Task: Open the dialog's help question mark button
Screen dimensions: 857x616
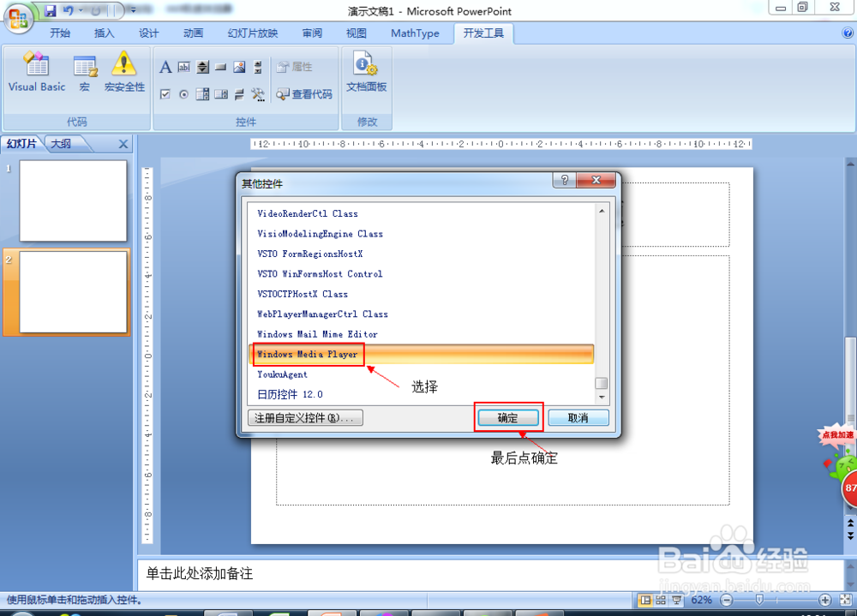Action: (565, 180)
